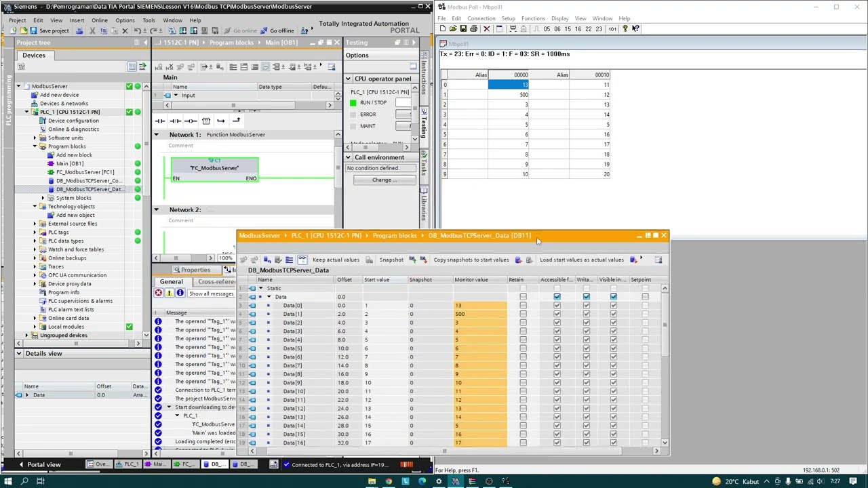Collapse Network 1 in Main OB1
868x488 pixels.
tap(156, 134)
